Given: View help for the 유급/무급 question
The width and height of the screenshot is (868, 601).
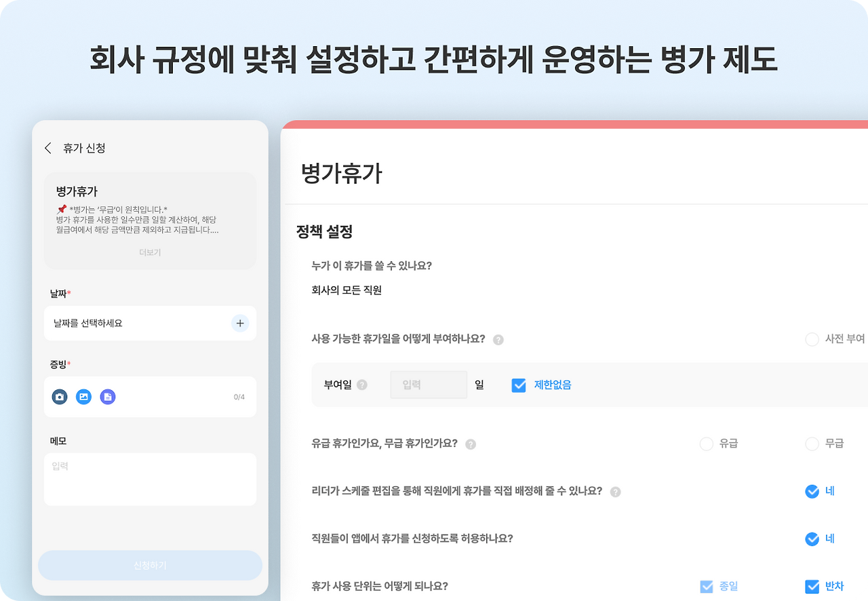Looking at the screenshot, I should [471, 444].
